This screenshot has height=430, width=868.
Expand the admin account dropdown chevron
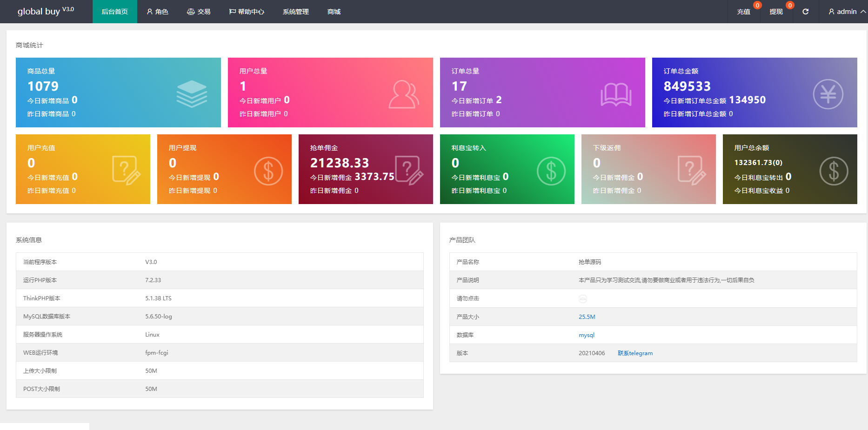[x=864, y=12]
